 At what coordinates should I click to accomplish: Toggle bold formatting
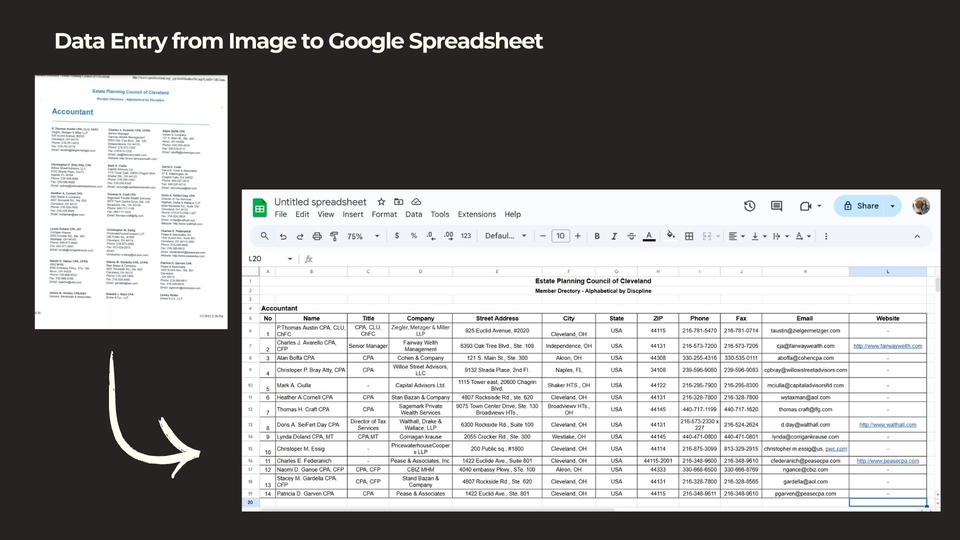click(x=597, y=236)
